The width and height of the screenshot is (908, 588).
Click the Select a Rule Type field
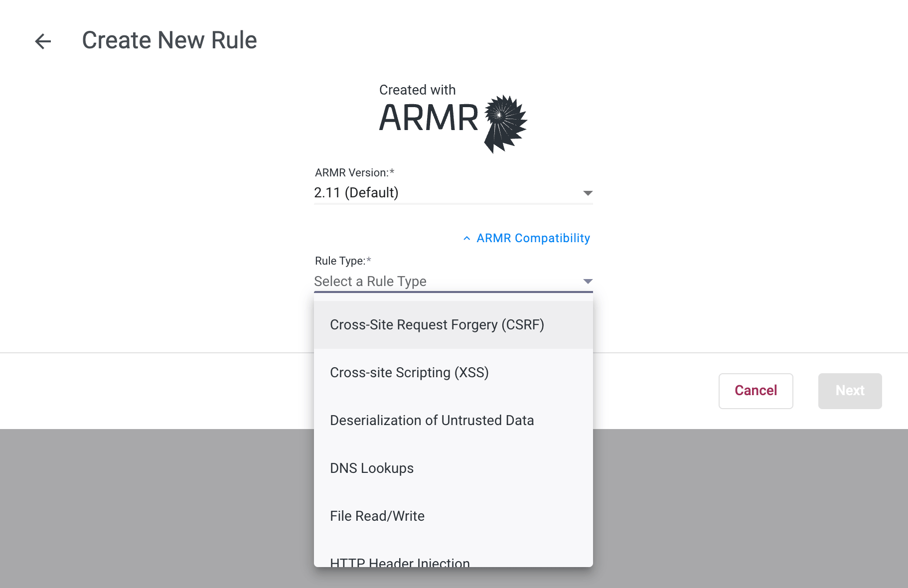pyautogui.click(x=453, y=282)
